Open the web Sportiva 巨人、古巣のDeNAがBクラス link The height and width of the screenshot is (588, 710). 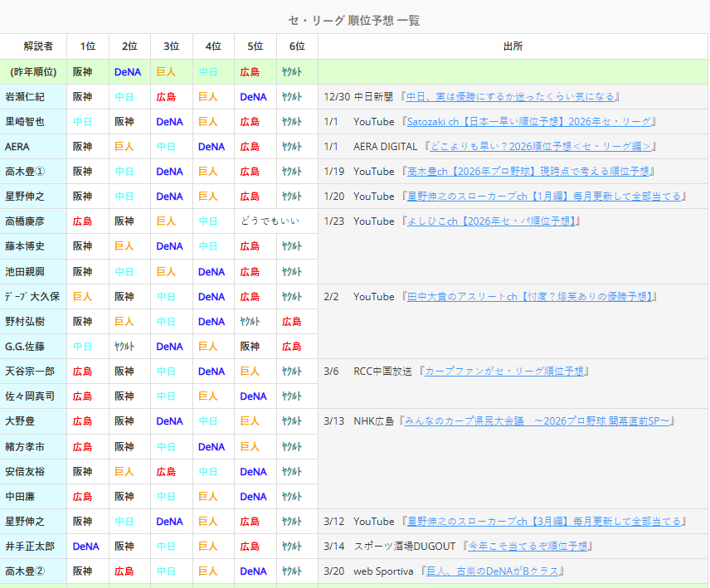tap(494, 571)
